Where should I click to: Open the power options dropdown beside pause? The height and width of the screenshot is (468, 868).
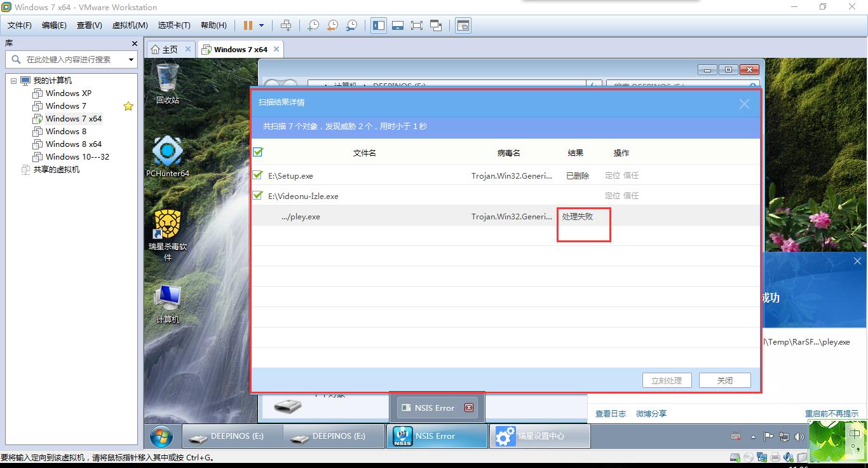pos(261,25)
